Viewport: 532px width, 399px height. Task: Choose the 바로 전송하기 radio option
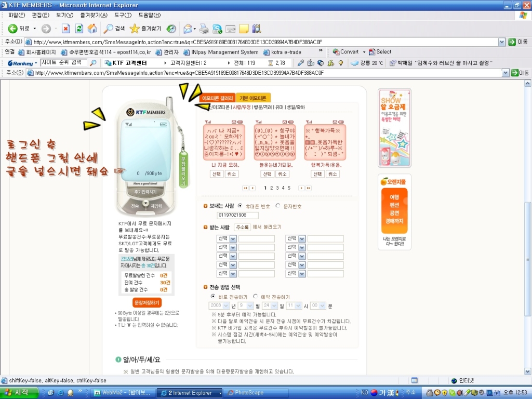coord(213,296)
